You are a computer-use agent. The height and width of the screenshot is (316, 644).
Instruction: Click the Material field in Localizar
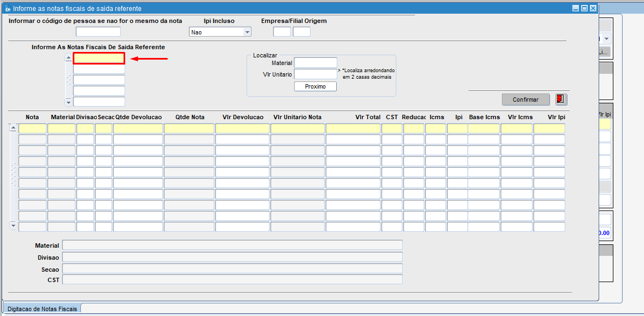tap(315, 63)
